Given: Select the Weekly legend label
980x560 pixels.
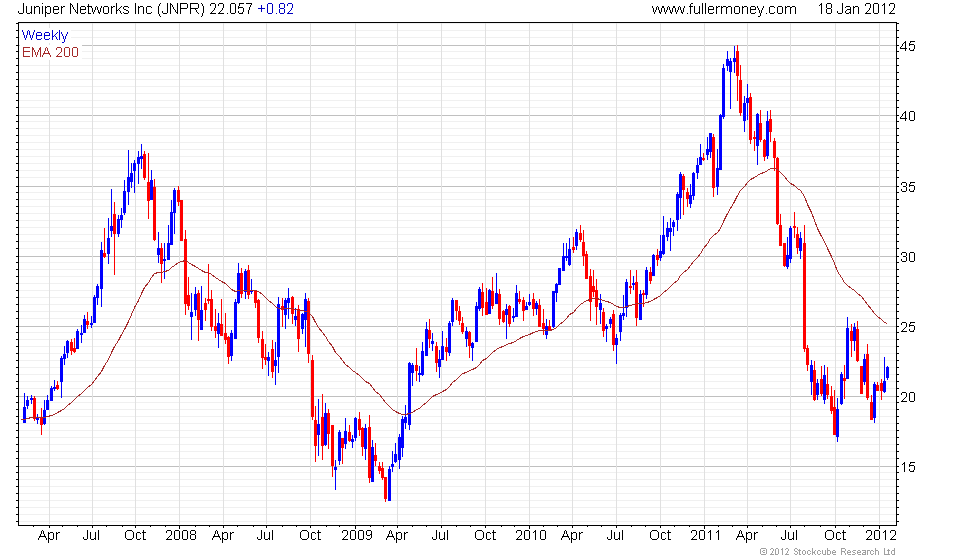Looking at the screenshot, I should point(45,36).
